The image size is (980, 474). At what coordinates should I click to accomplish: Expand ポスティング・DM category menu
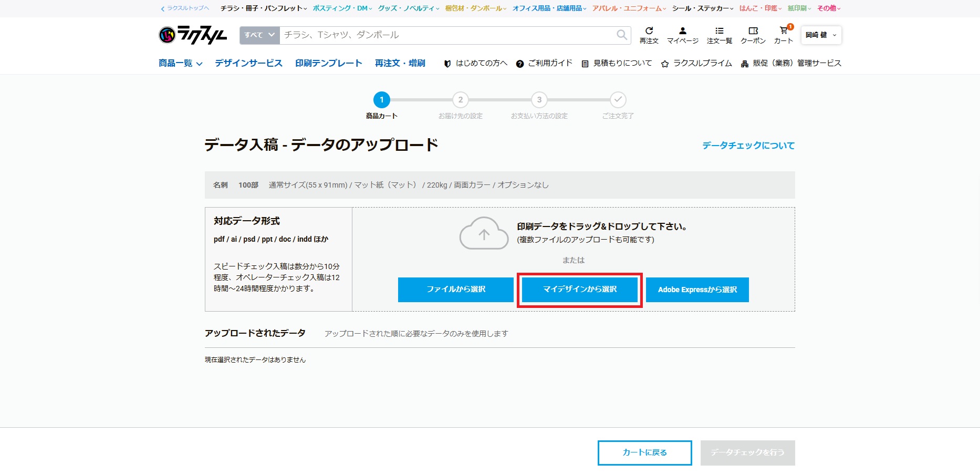tap(342, 8)
